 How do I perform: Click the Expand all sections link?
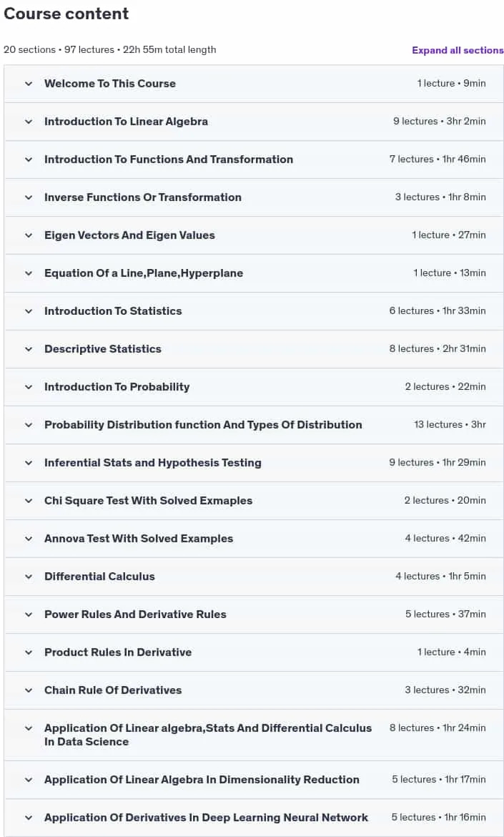[x=458, y=50]
